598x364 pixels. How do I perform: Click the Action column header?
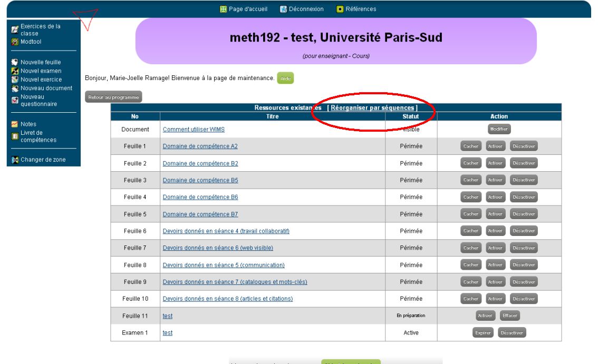499,116
